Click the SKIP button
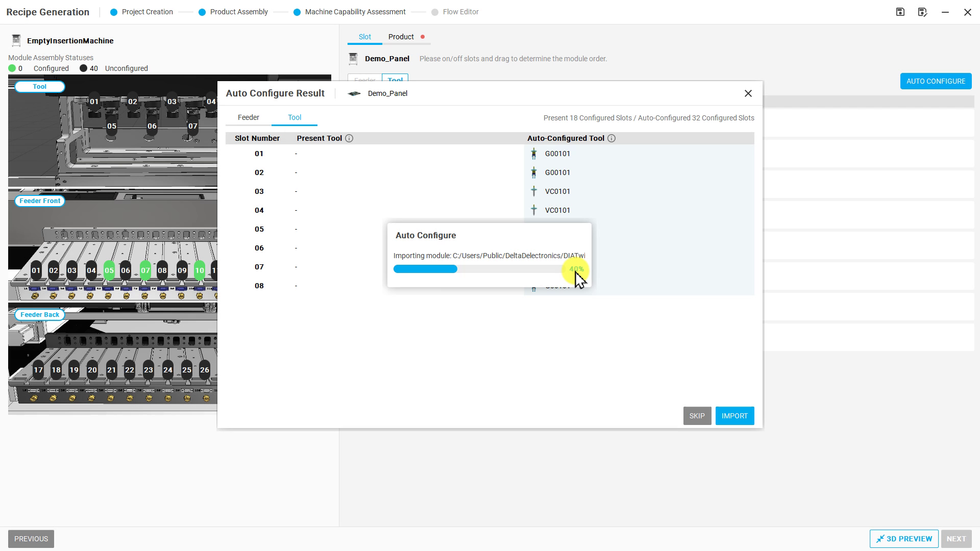This screenshot has width=980, height=551. tap(697, 416)
